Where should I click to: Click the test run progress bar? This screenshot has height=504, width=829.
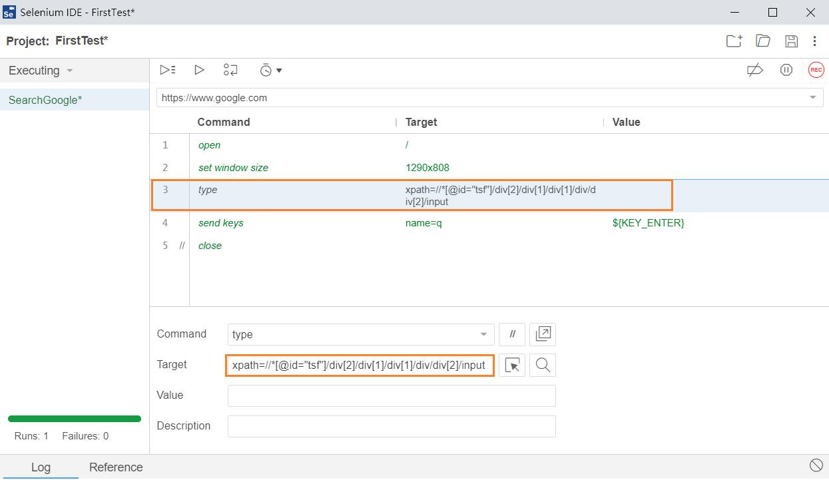(75, 419)
